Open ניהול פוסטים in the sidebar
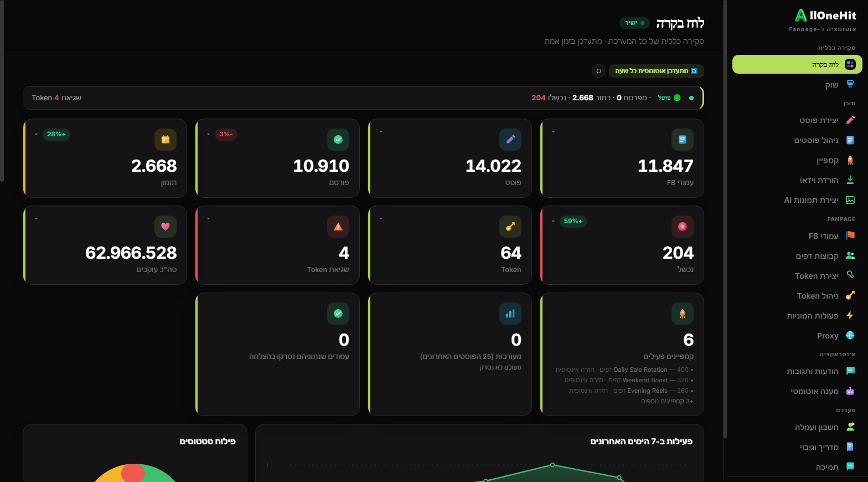This screenshot has height=482, width=868. pyautogui.click(x=797, y=140)
